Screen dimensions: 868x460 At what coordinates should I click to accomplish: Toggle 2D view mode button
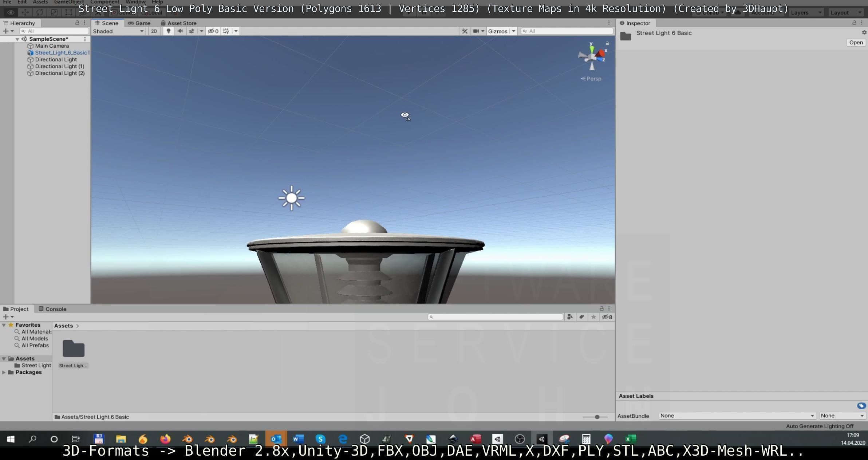click(x=154, y=31)
